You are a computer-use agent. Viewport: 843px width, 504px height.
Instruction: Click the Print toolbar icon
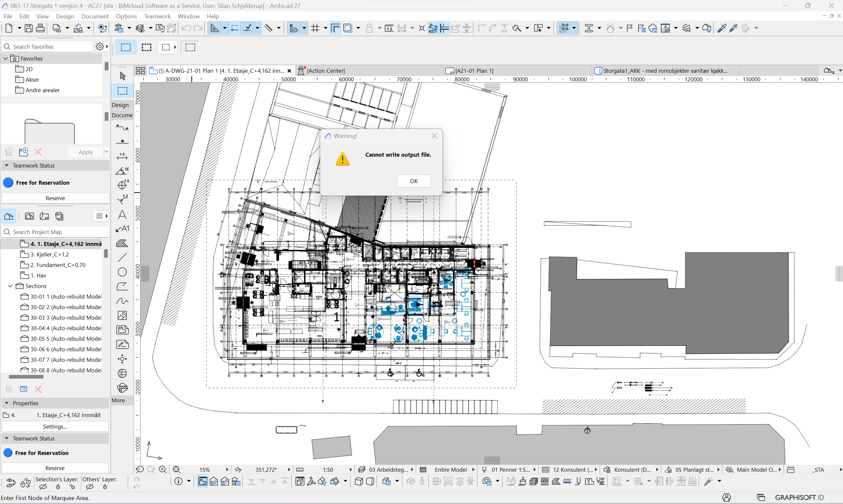pos(40,28)
